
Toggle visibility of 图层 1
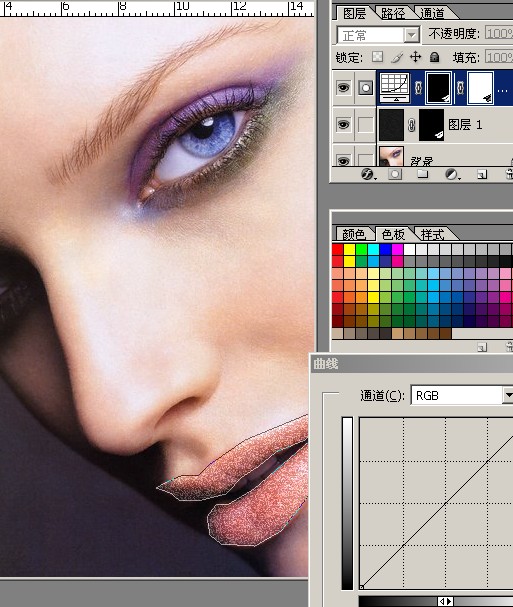coord(343,125)
